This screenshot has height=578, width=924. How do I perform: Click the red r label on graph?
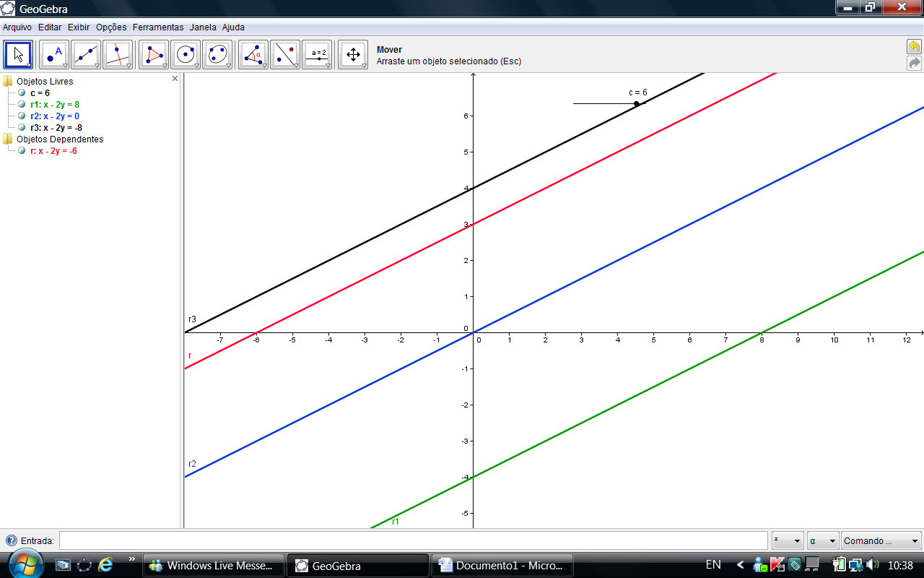pos(190,355)
